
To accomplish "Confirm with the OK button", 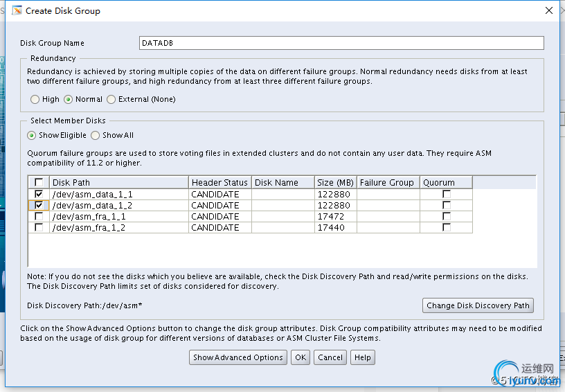I will pos(300,357).
